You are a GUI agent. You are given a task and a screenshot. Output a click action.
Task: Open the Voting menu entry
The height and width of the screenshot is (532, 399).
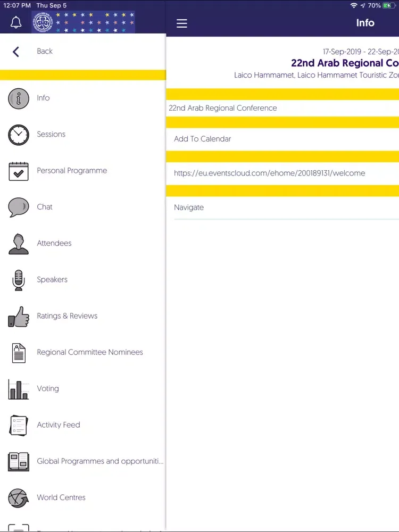pos(48,388)
